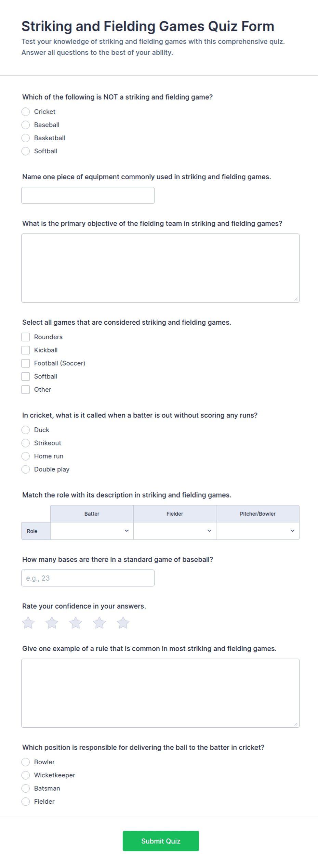Select the Wicketkeeper radio option
Screen dimensions: 318x868
pyautogui.click(x=26, y=775)
